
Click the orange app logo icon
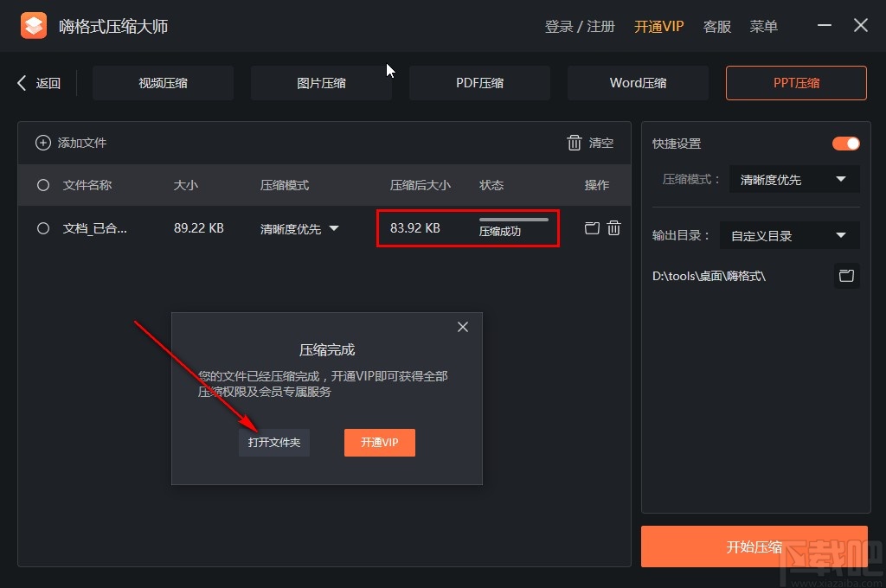(34, 26)
